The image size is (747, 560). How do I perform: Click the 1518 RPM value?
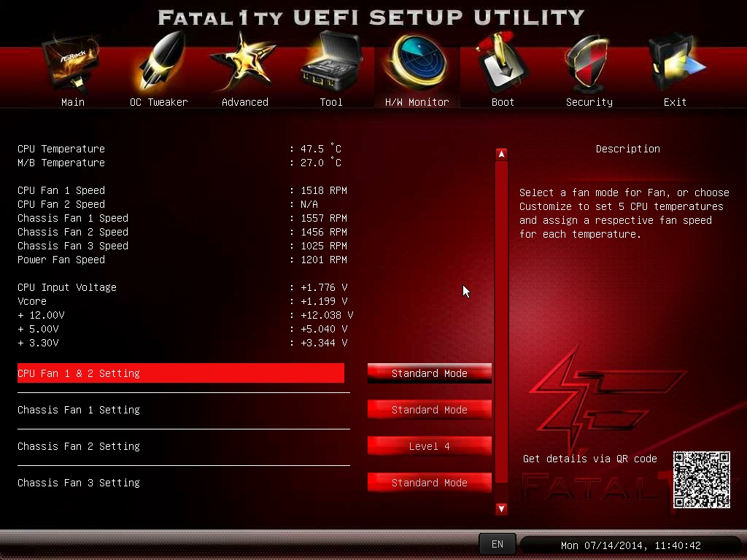[324, 190]
